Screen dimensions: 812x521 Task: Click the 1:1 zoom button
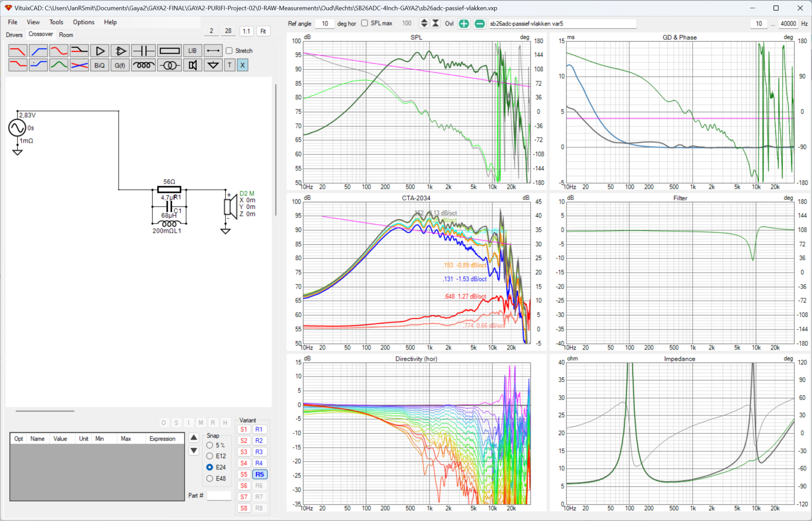247,31
